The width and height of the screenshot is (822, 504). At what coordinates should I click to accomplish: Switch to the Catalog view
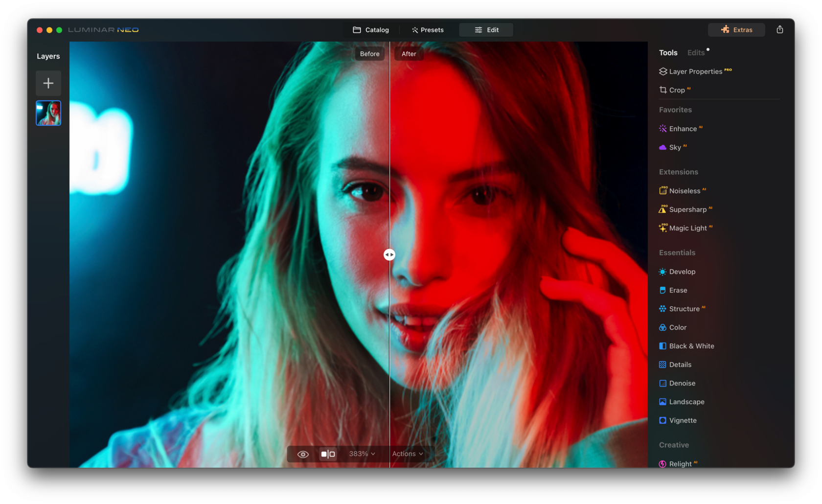pos(370,29)
